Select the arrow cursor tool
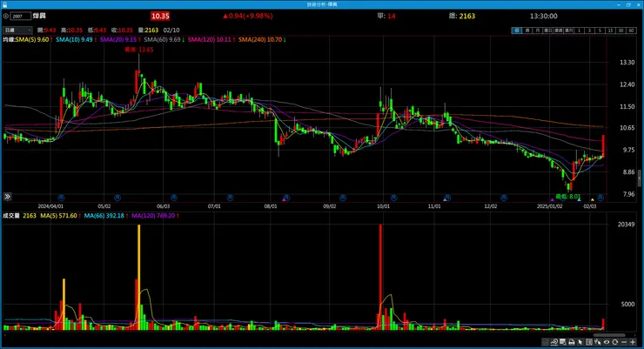644x349 pixels. pyautogui.click(x=580, y=342)
